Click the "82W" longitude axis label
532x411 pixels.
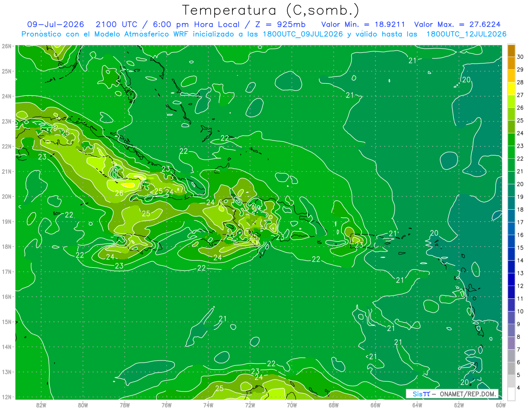coord(41,405)
